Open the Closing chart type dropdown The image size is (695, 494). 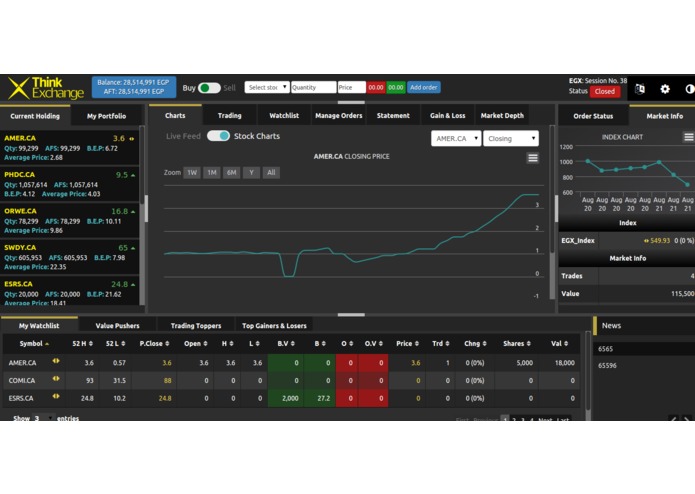[x=511, y=138]
